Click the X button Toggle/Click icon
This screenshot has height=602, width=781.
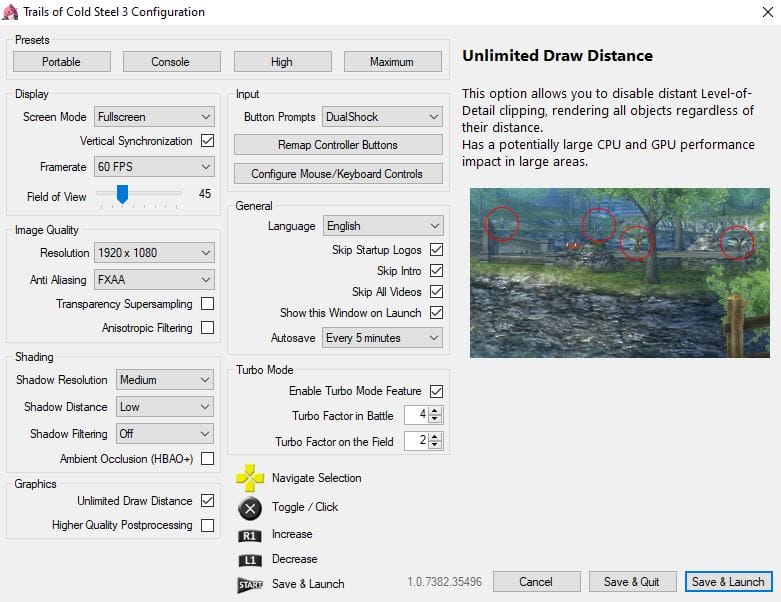pos(250,508)
